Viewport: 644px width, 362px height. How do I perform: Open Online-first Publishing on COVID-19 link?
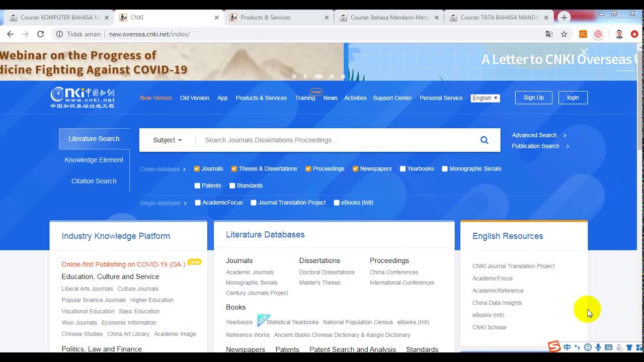click(123, 264)
